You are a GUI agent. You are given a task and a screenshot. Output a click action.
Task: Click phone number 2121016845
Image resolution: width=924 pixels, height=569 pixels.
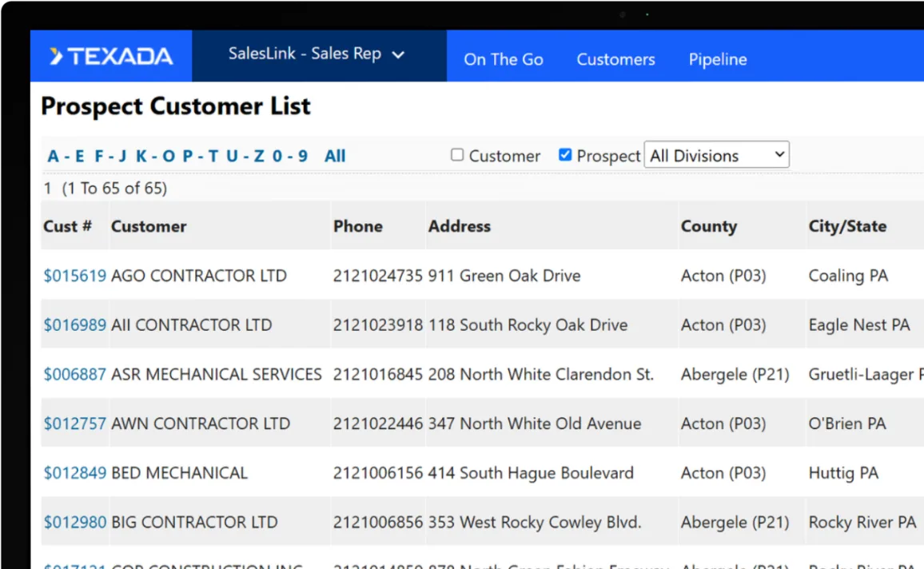point(378,374)
